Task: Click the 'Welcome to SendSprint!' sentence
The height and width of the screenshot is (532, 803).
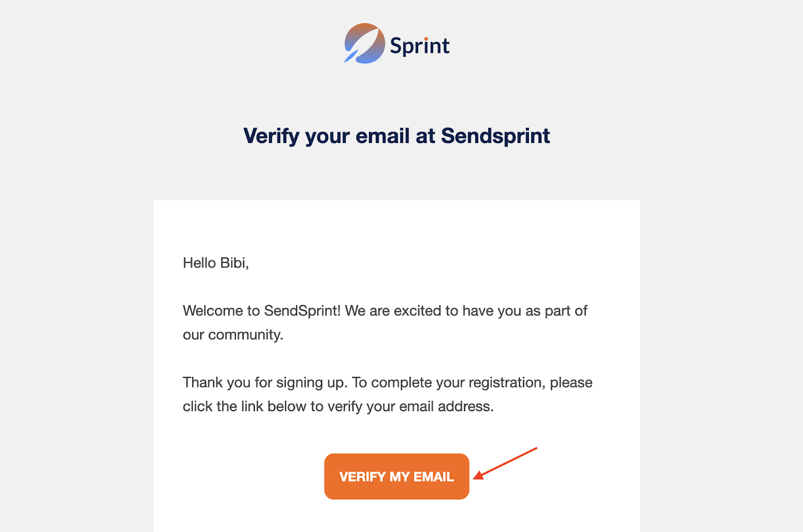Action: tap(261, 311)
